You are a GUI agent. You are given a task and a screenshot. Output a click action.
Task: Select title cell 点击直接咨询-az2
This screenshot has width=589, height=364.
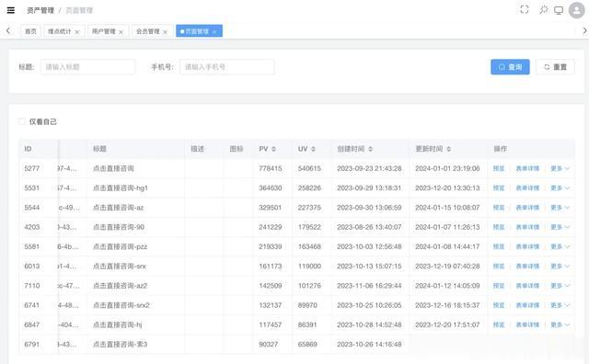click(x=121, y=286)
